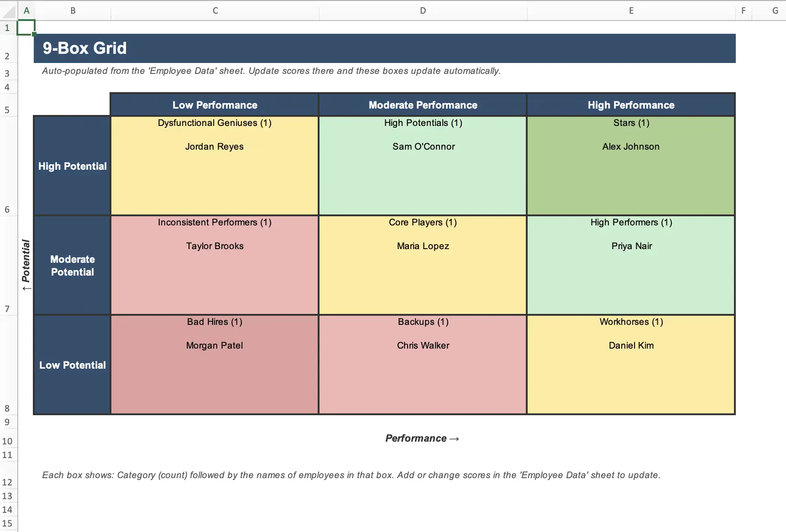
Task: Click the name Alex Johnson
Action: point(631,146)
